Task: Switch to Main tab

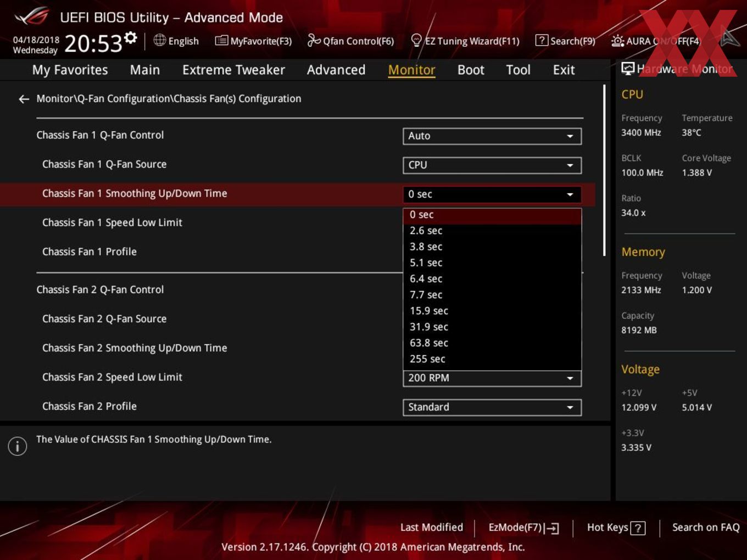Action: 145,70
